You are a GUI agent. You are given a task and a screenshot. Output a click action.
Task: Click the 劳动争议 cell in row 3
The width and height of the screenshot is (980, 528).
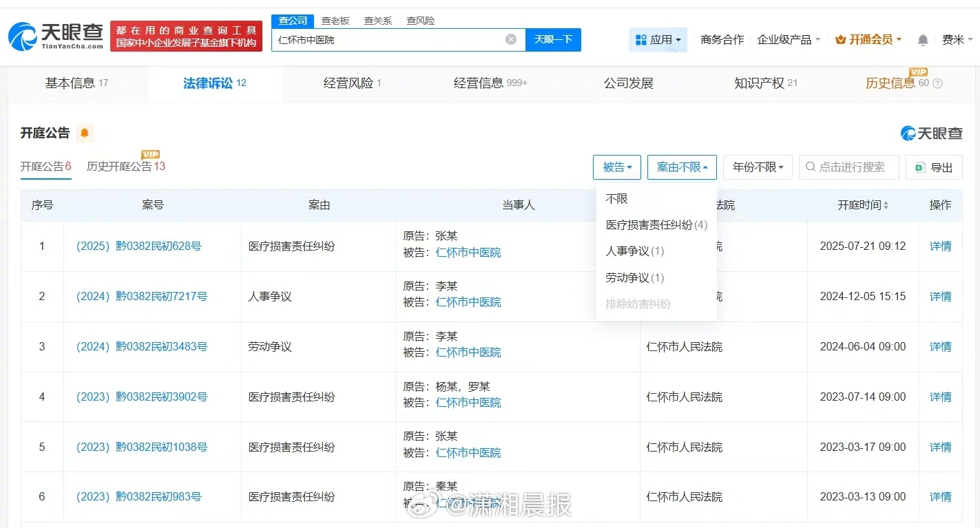(270, 347)
